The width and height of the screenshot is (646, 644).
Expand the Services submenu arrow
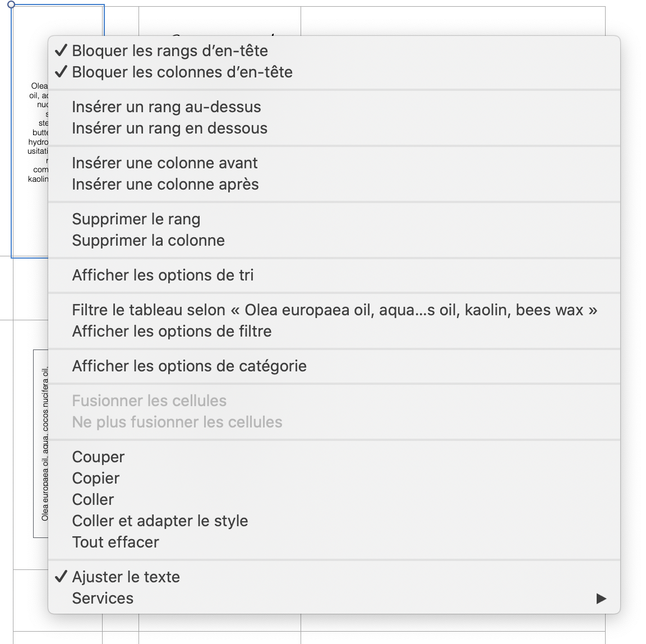pos(601,599)
